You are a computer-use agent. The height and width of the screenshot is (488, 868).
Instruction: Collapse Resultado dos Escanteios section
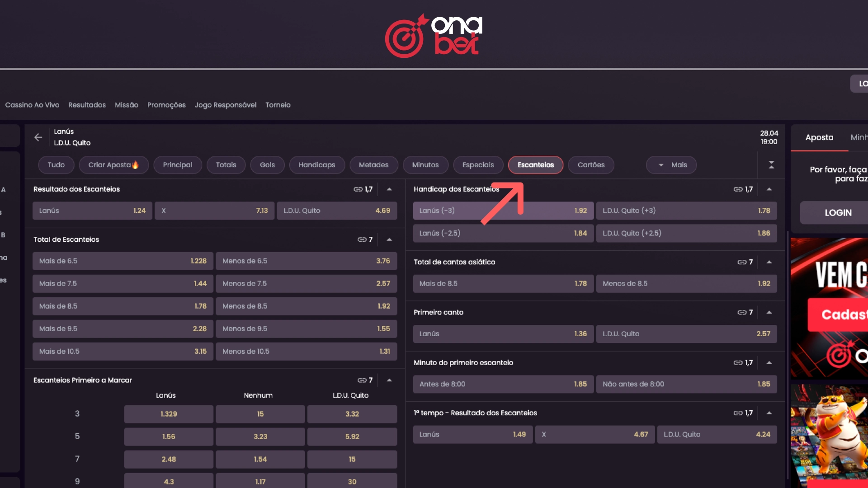(389, 189)
